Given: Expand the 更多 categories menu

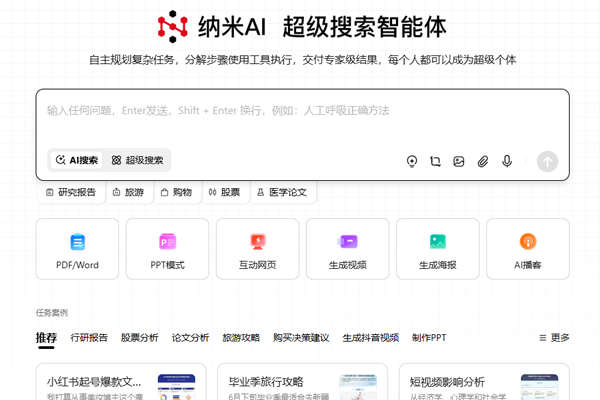Looking at the screenshot, I should point(554,338).
